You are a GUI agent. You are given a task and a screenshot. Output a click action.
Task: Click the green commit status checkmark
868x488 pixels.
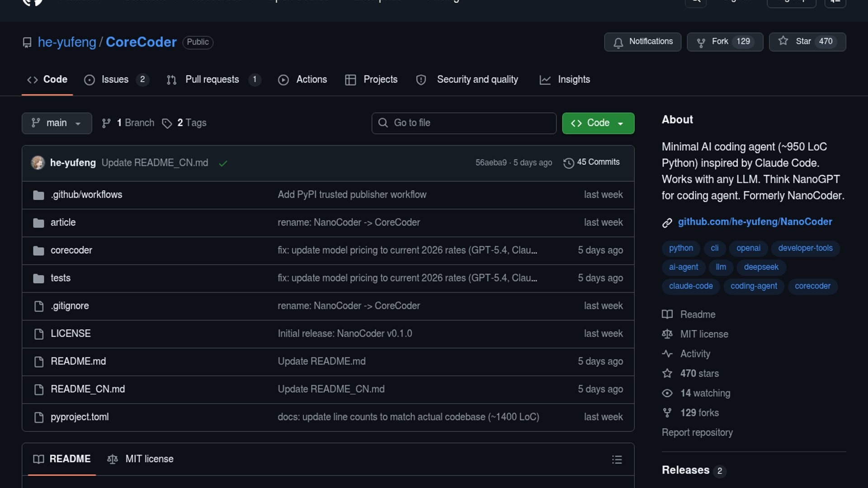point(223,164)
